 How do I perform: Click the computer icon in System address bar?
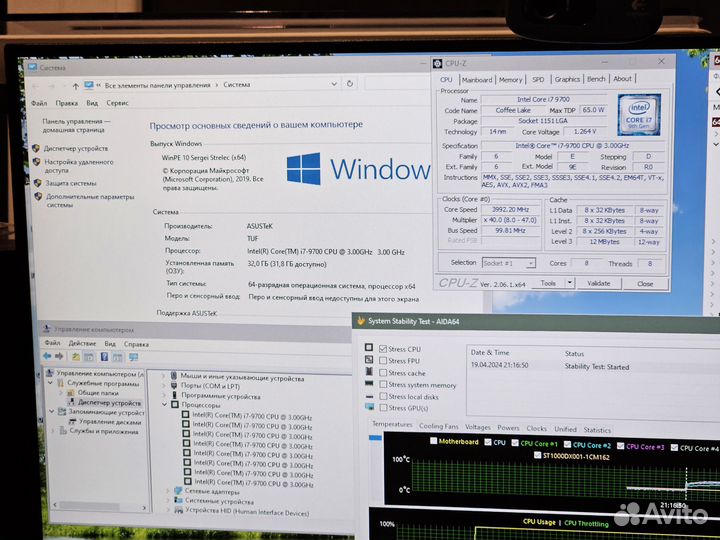[x=89, y=85]
